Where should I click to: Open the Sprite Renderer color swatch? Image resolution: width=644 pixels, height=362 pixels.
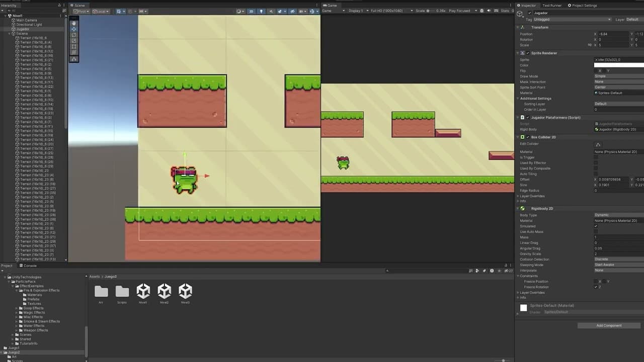click(x=618, y=65)
